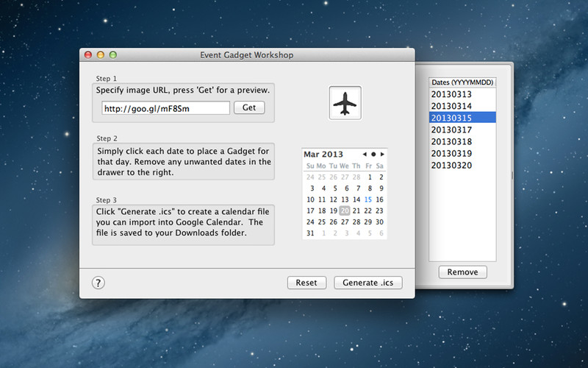Pick blue March 15 in the calendar
Image resolution: width=588 pixels, height=368 pixels.
tap(368, 199)
